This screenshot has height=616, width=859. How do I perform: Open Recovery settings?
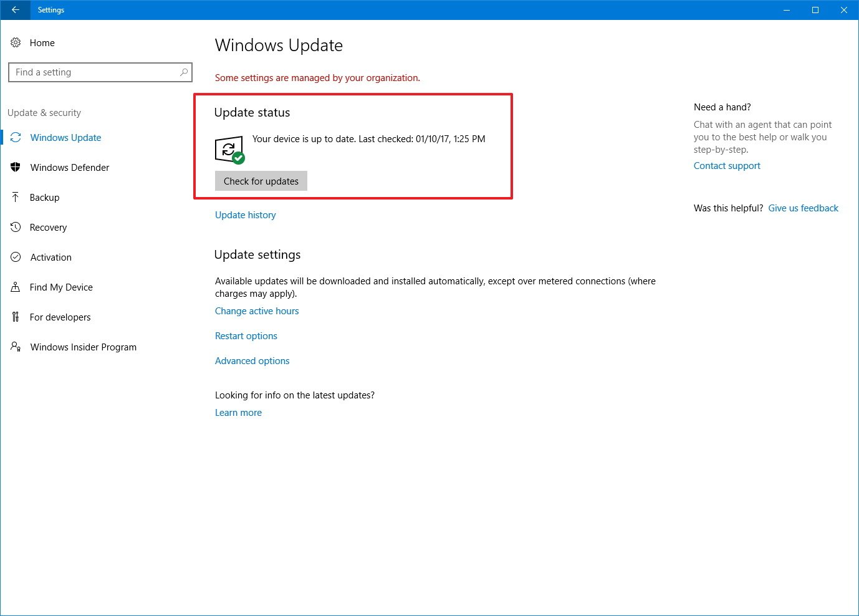[49, 227]
